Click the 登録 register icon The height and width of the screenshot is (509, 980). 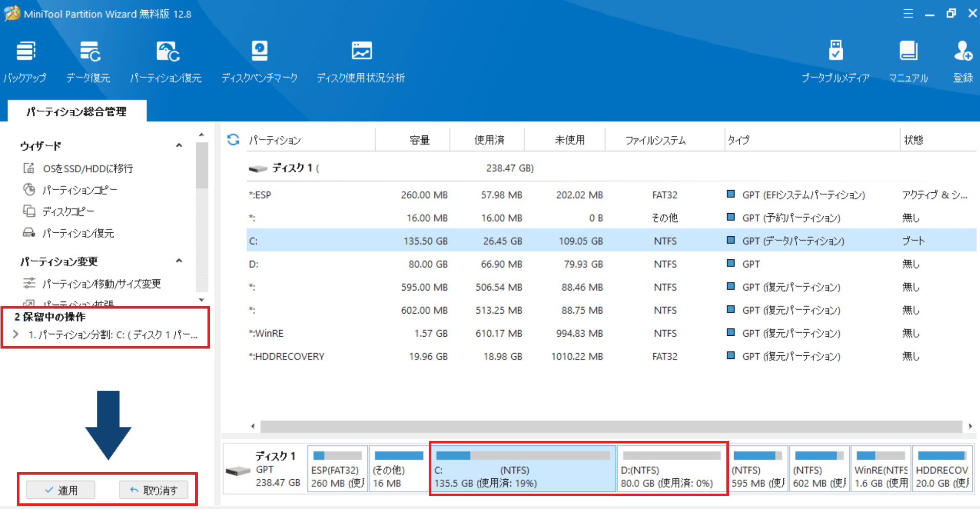click(x=963, y=62)
